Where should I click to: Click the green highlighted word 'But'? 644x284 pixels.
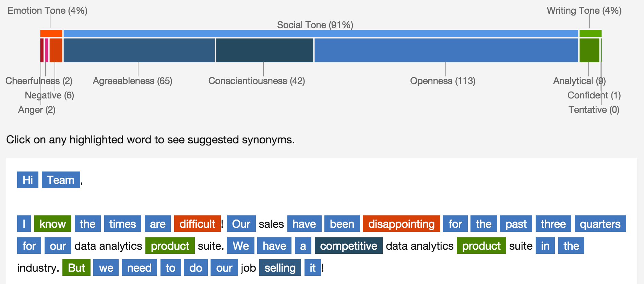coord(76,268)
